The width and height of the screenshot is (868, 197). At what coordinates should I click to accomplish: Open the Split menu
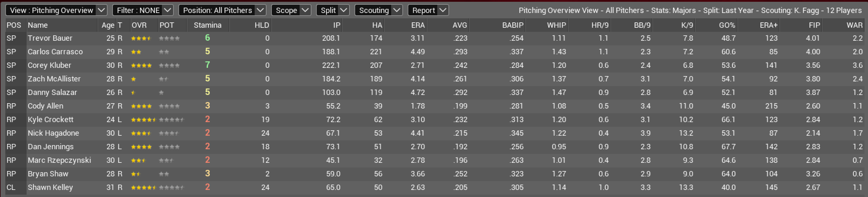click(333, 10)
